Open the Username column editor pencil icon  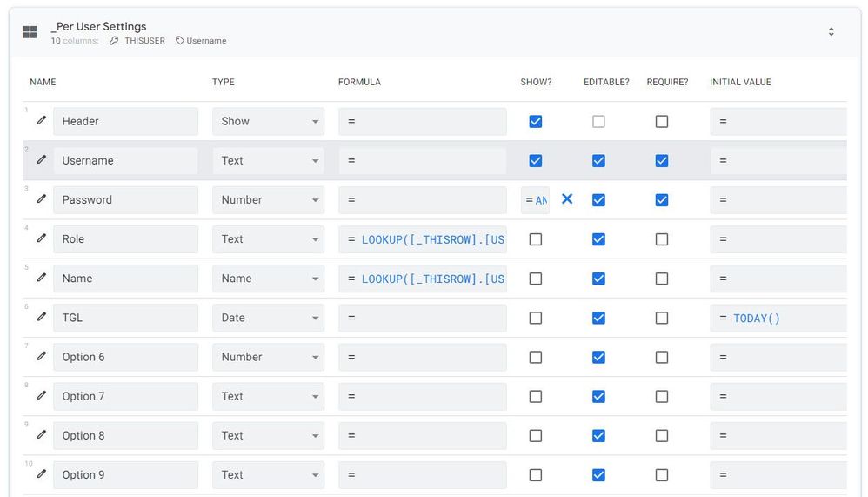pyautogui.click(x=42, y=159)
